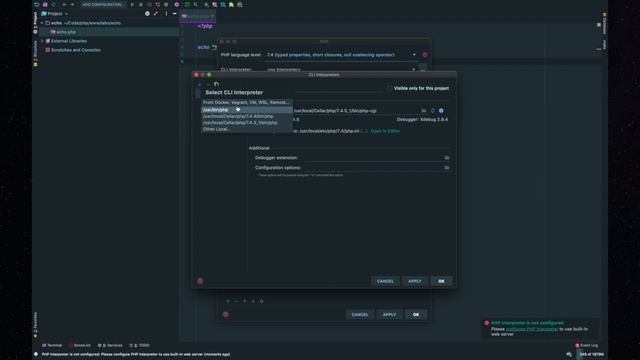Click the Open in Editor link
The width and height of the screenshot is (640, 360).
tap(385, 131)
